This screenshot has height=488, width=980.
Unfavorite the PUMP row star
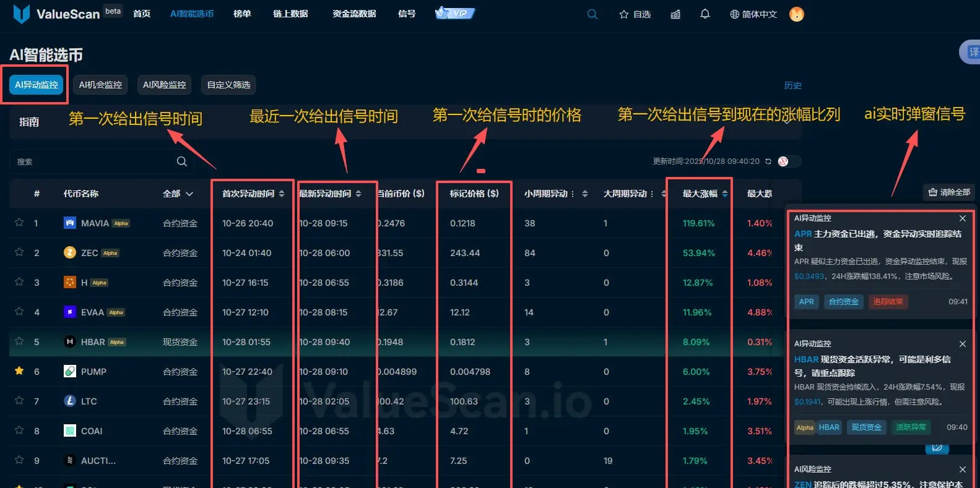tap(19, 371)
